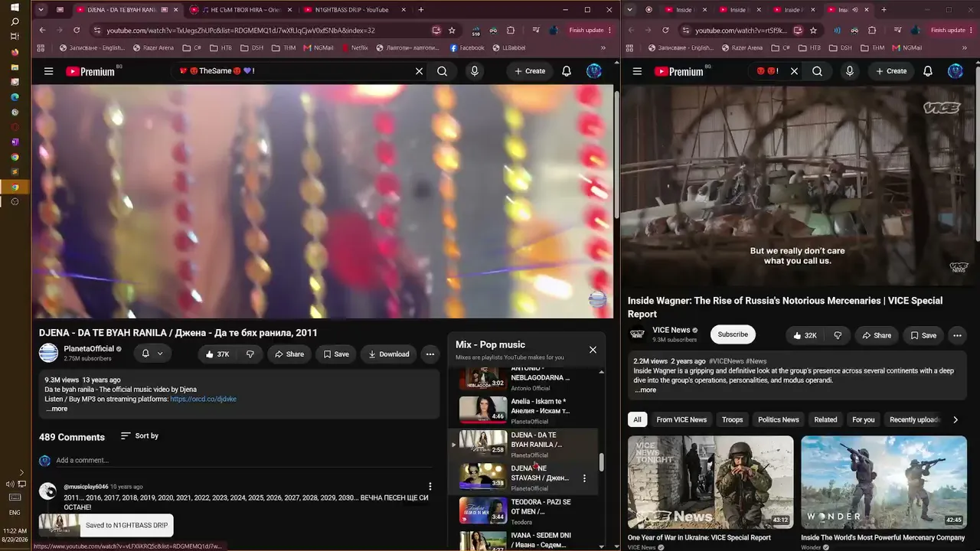This screenshot has width=980, height=551.
Task: Open notifications bell in left YouTube window
Action: [567, 71]
